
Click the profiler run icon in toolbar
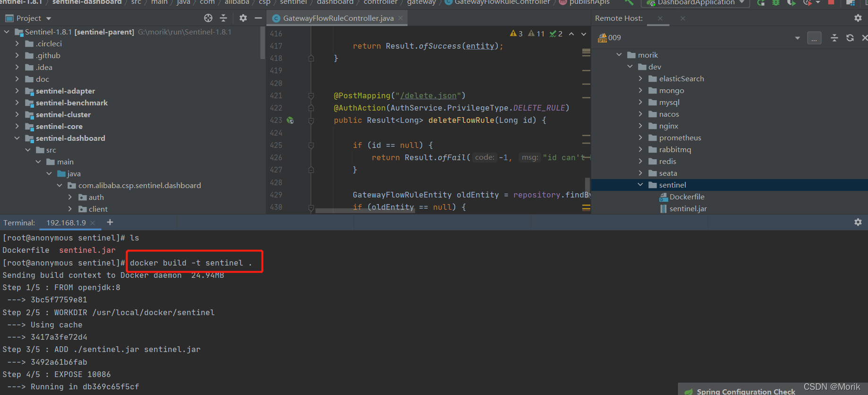(x=807, y=2)
